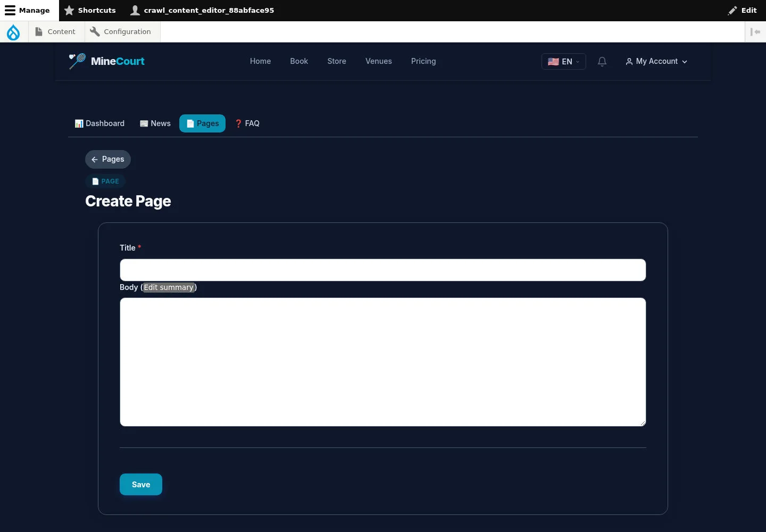Click the Create Page heading
Screen dimensions: 766x532
click(128, 201)
